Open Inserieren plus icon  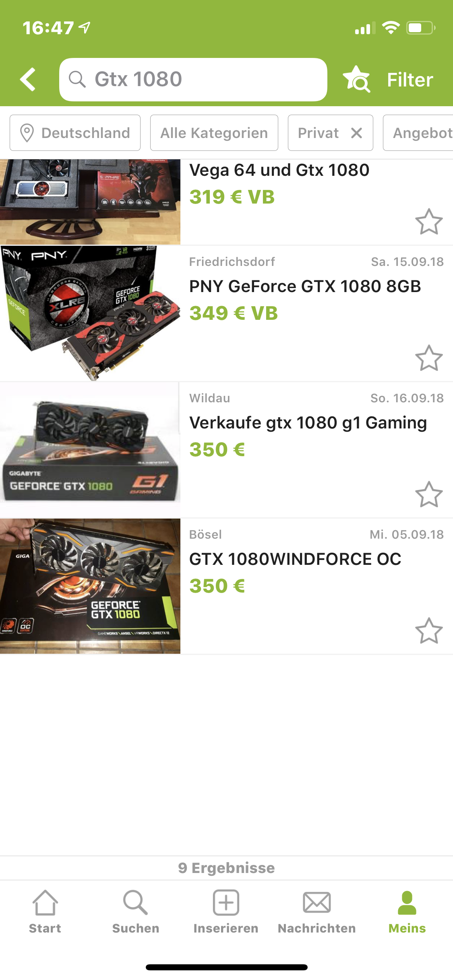click(226, 903)
